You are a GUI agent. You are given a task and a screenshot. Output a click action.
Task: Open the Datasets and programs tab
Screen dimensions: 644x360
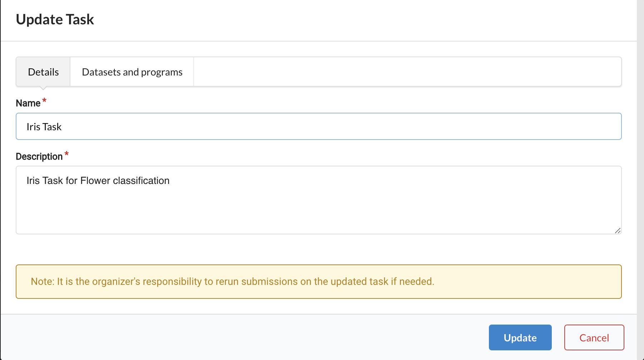(x=132, y=72)
